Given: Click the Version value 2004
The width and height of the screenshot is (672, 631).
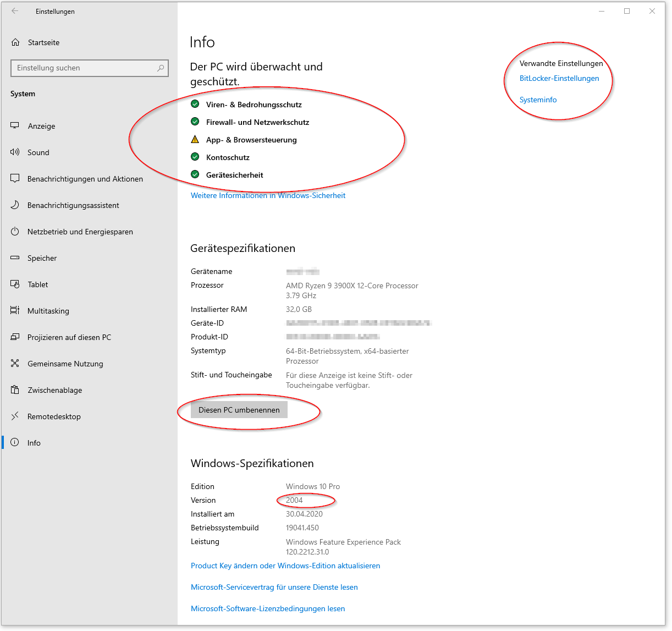Looking at the screenshot, I should pyautogui.click(x=294, y=500).
